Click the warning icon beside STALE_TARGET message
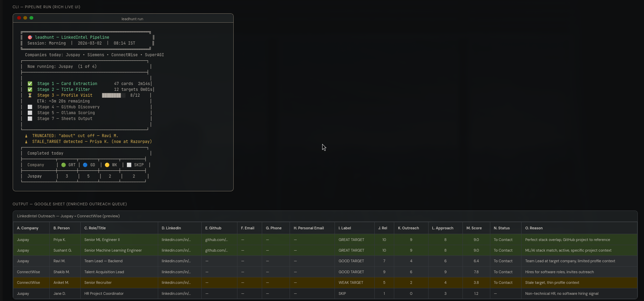The height and width of the screenshot is (301, 644). 26,142
